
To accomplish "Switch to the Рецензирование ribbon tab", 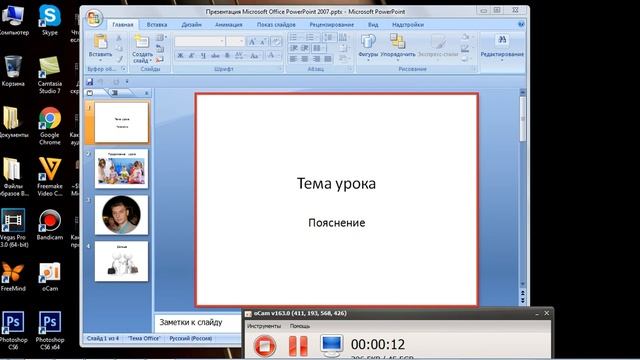I will click(x=331, y=24).
